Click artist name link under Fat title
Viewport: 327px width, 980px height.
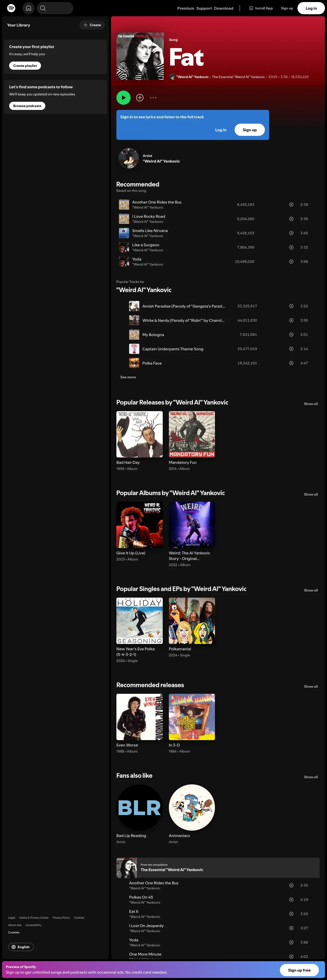[x=192, y=77]
